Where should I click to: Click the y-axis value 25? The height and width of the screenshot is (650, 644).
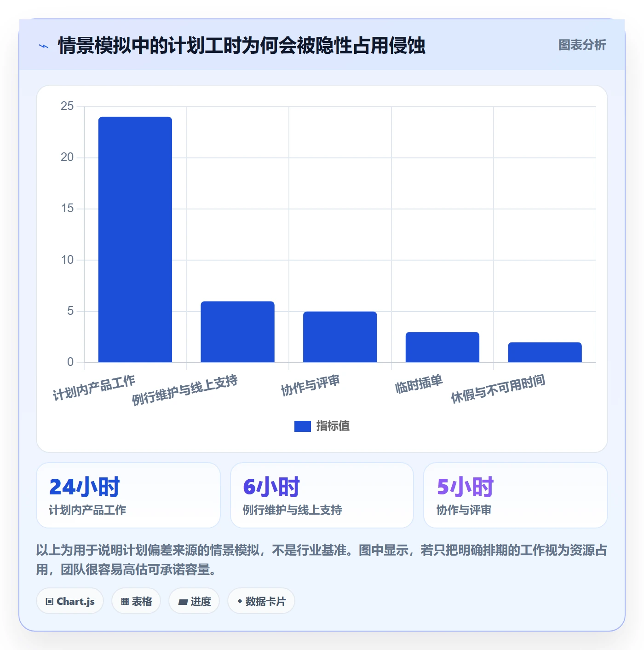click(67, 106)
